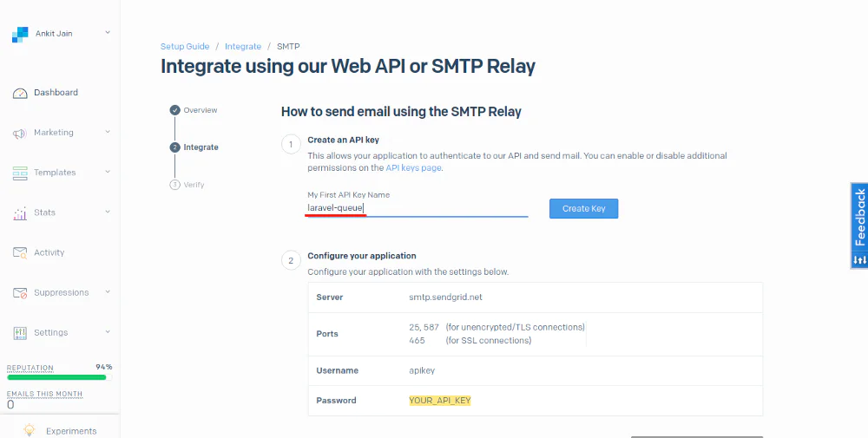868x438 pixels.
Task: Click the Experiments lightbulb icon
Action: 29,430
